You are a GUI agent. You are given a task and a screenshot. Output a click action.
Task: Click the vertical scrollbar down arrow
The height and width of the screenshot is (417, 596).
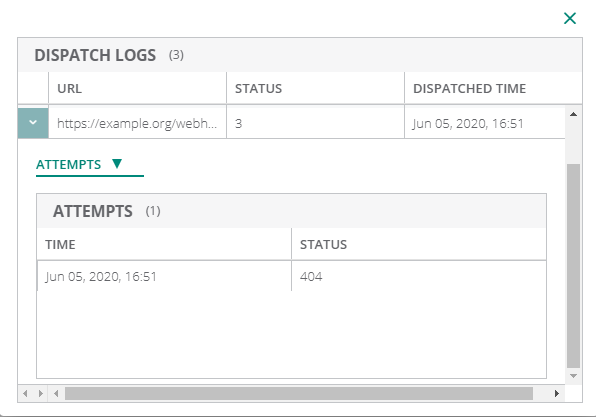point(574,376)
